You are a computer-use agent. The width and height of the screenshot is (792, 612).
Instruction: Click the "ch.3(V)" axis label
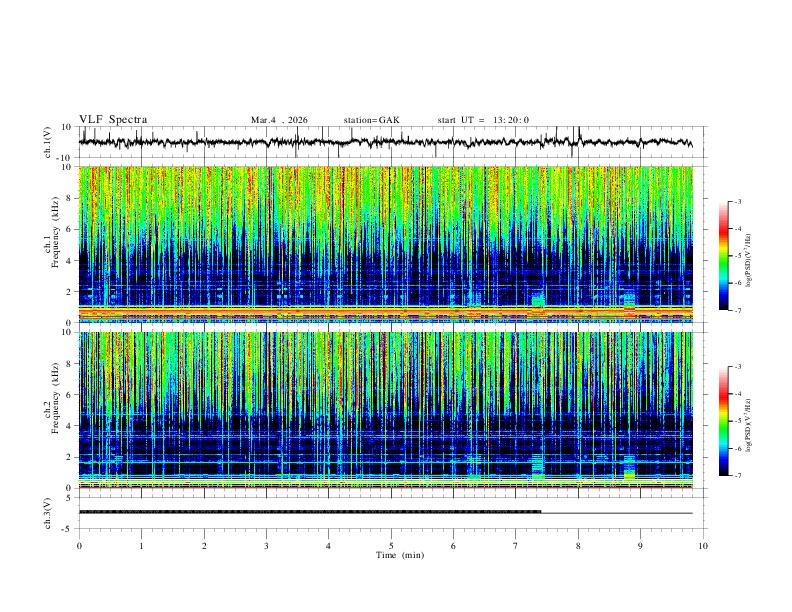pyautogui.click(x=47, y=513)
